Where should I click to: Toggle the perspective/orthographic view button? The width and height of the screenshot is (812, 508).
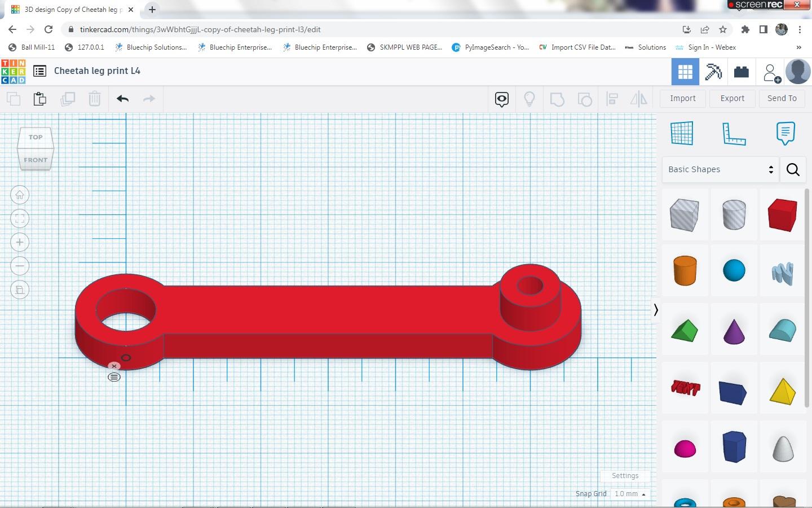[x=20, y=290]
